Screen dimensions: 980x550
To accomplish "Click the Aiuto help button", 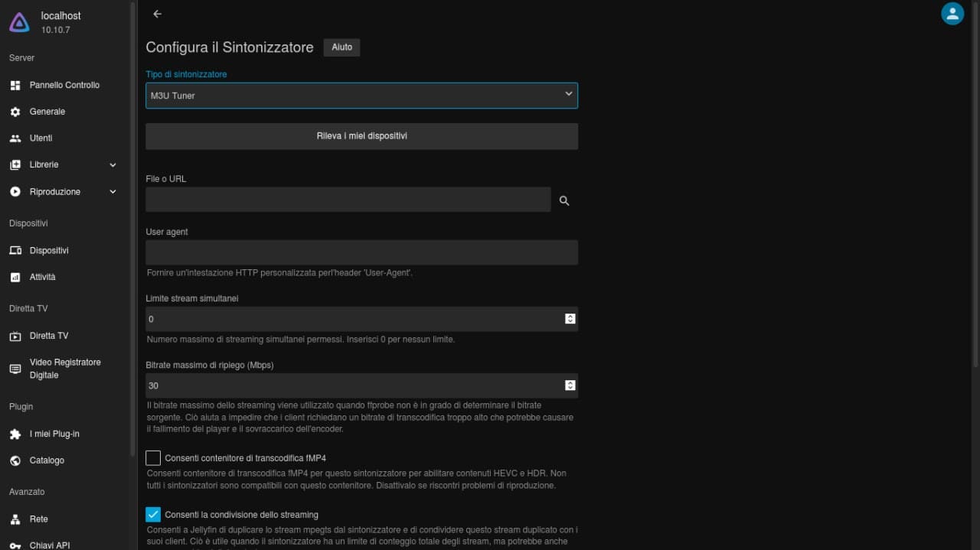I will (341, 47).
